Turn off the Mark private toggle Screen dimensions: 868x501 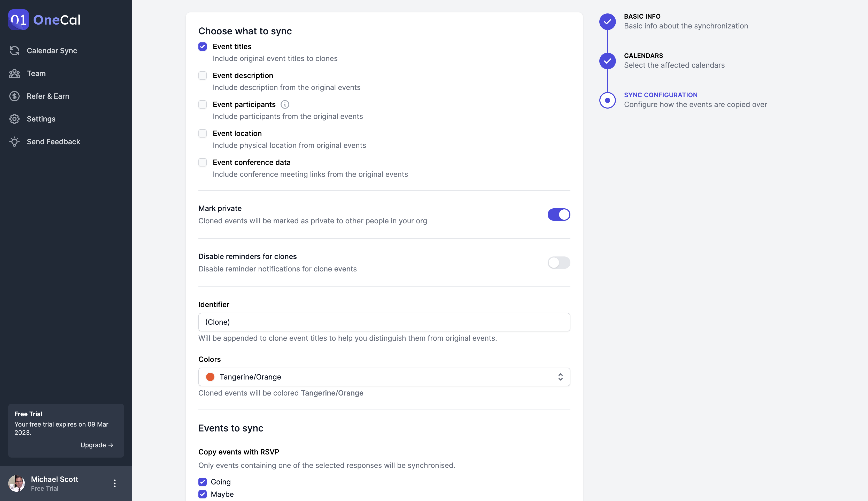[x=559, y=214]
